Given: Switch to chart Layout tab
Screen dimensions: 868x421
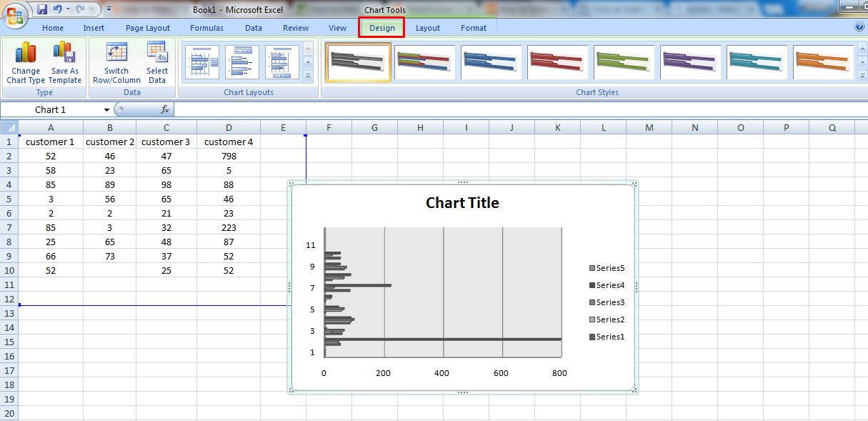Looking at the screenshot, I should (428, 28).
